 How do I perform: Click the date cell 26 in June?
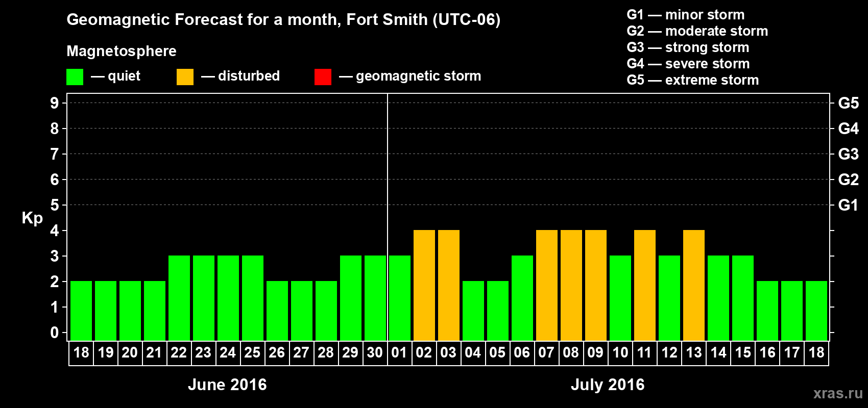click(x=277, y=353)
